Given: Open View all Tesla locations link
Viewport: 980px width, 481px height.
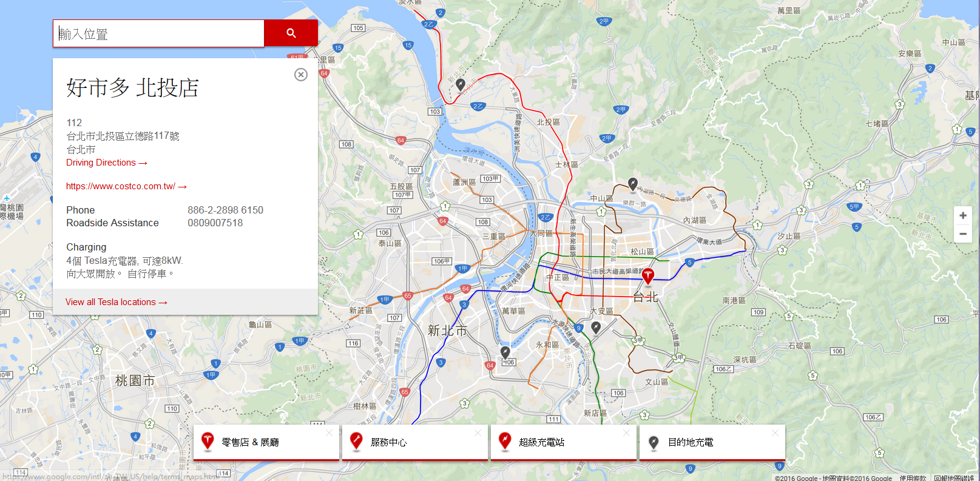Looking at the screenshot, I should click(117, 302).
